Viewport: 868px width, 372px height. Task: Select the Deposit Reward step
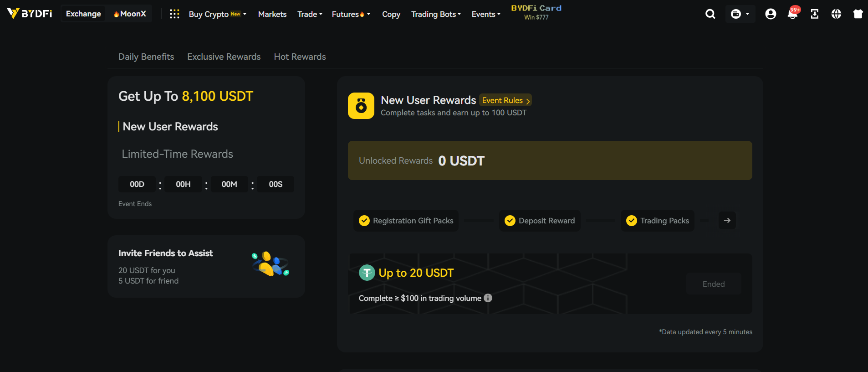(x=540, y=221)
